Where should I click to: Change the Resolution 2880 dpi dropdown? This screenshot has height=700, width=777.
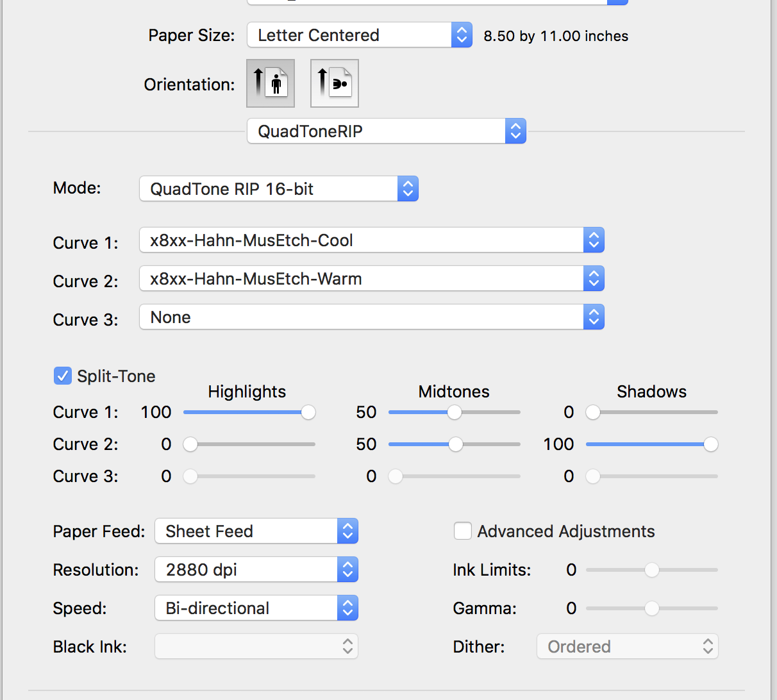pyautogui.click(x=256, y=570)
